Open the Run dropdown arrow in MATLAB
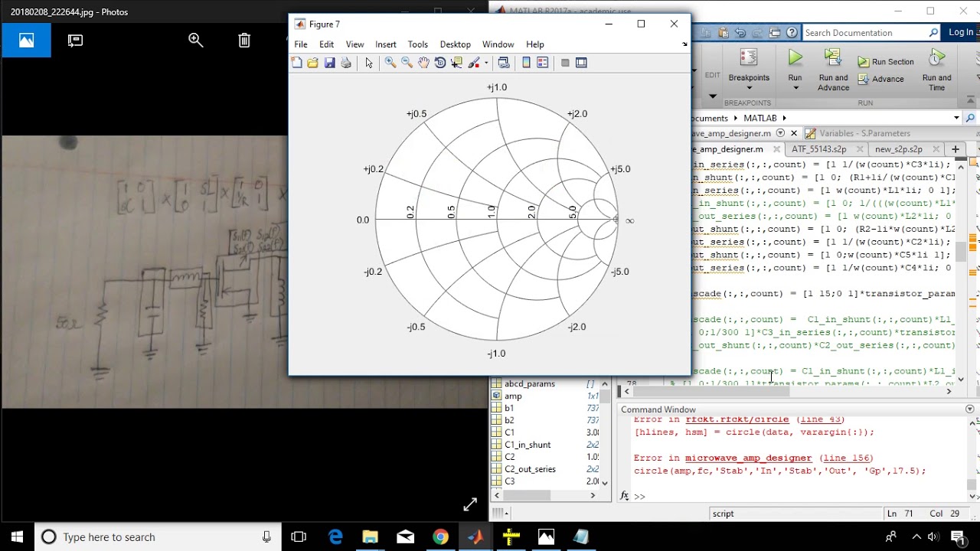 pyautogui.click(x=795, y=88)
